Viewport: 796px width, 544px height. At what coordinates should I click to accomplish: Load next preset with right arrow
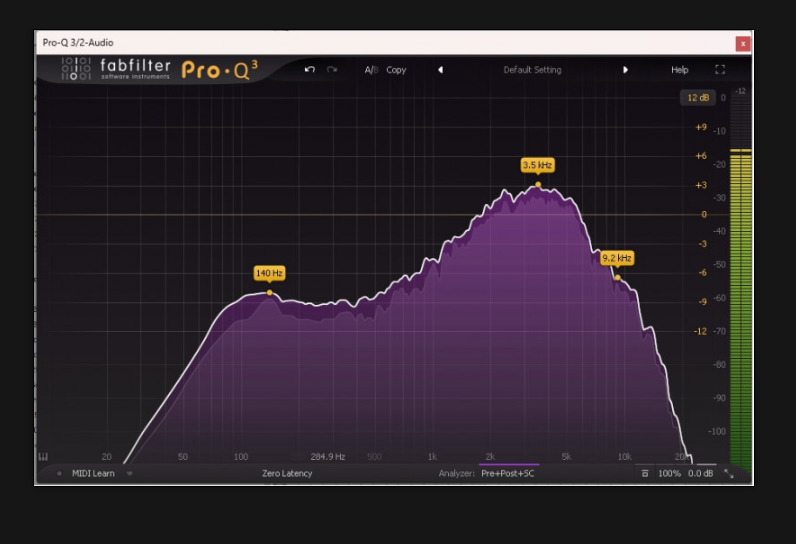(625, 70)
